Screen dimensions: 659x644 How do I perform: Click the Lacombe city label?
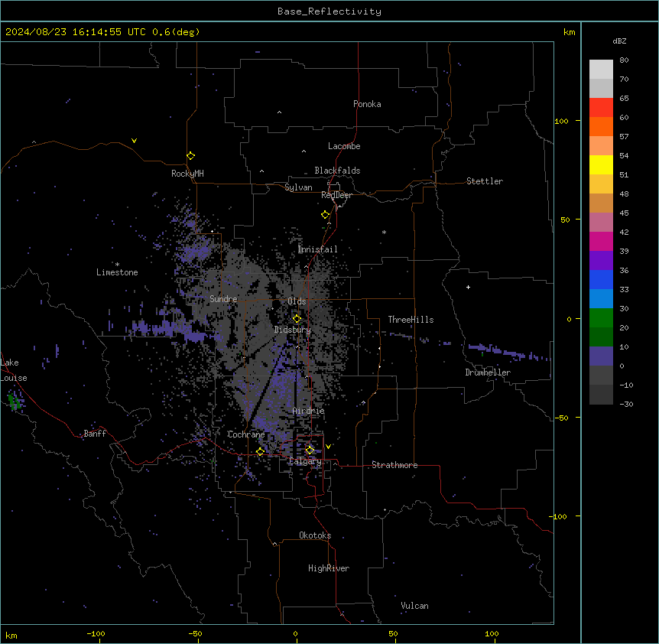(344, 146)
